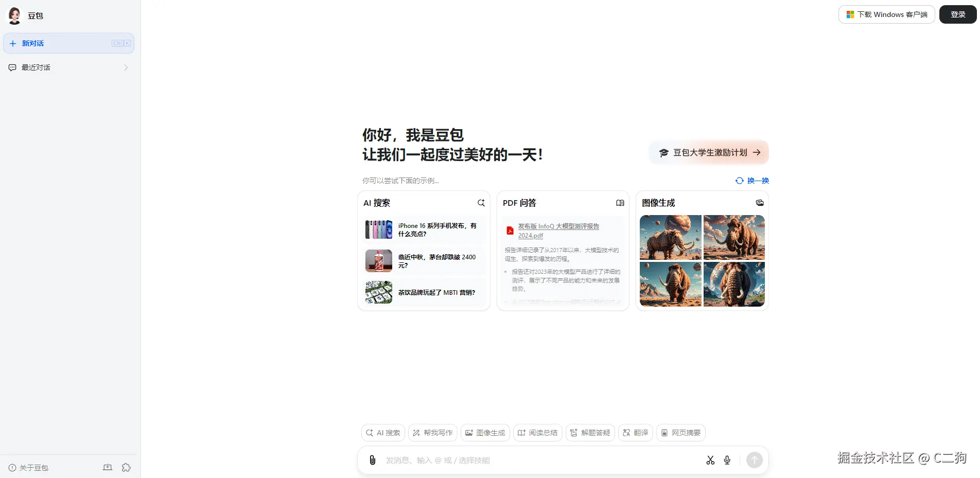Select the 帮我写作 menu item in skills bar
This screenshot has width=980, height=478.
[x=432, y=433]
